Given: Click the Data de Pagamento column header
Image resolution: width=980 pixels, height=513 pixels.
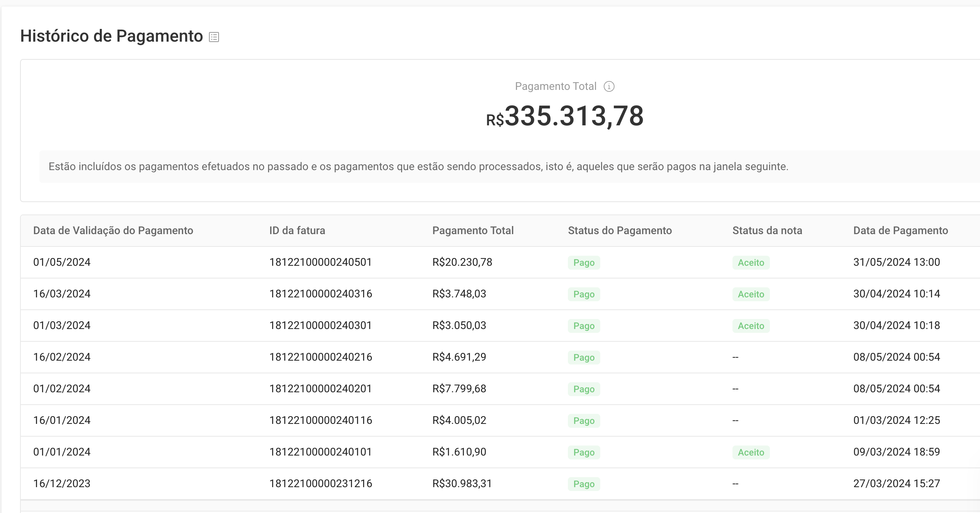Looking at the screenshot, I should [900, 231].
